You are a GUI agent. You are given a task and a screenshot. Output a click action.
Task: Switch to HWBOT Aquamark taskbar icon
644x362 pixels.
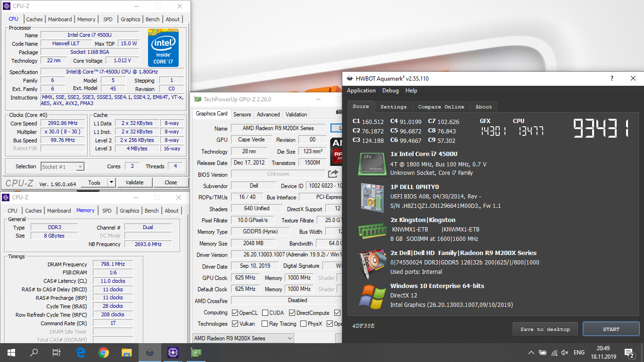149,352
